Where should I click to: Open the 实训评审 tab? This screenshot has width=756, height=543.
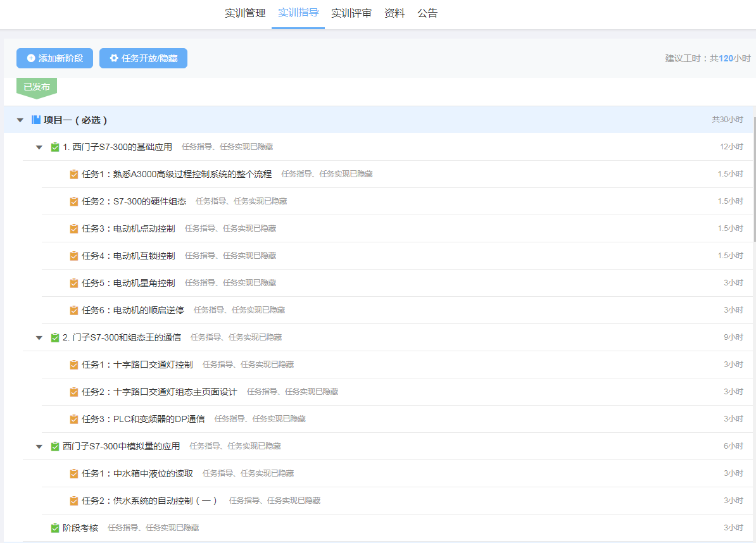[351, 13]
